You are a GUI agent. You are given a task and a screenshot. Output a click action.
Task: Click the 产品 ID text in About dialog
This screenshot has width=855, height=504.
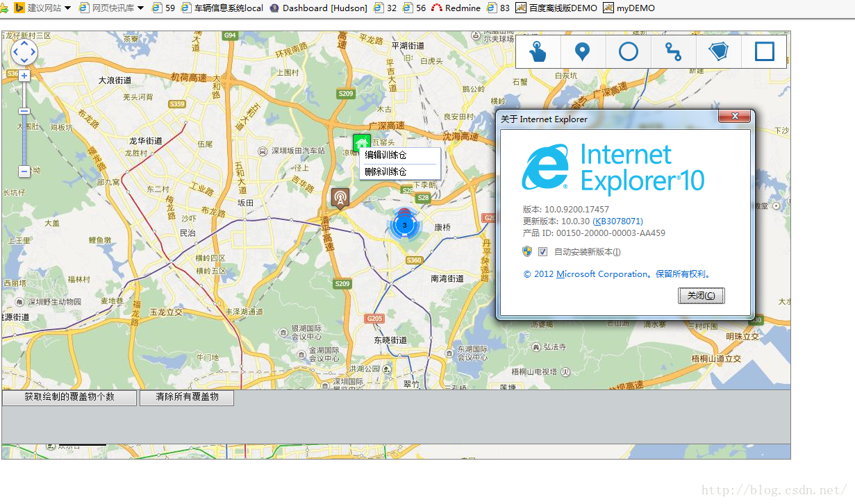coord(594,233)
